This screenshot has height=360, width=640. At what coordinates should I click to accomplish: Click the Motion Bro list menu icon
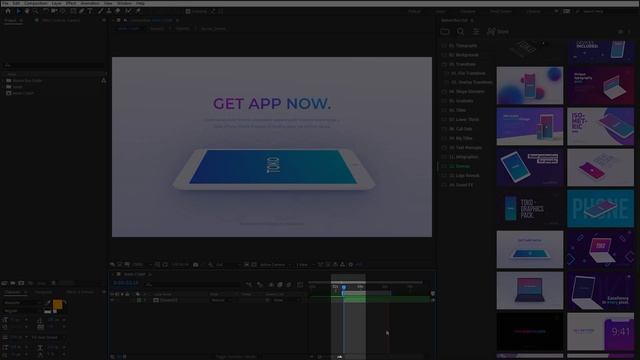pos(476,31)
